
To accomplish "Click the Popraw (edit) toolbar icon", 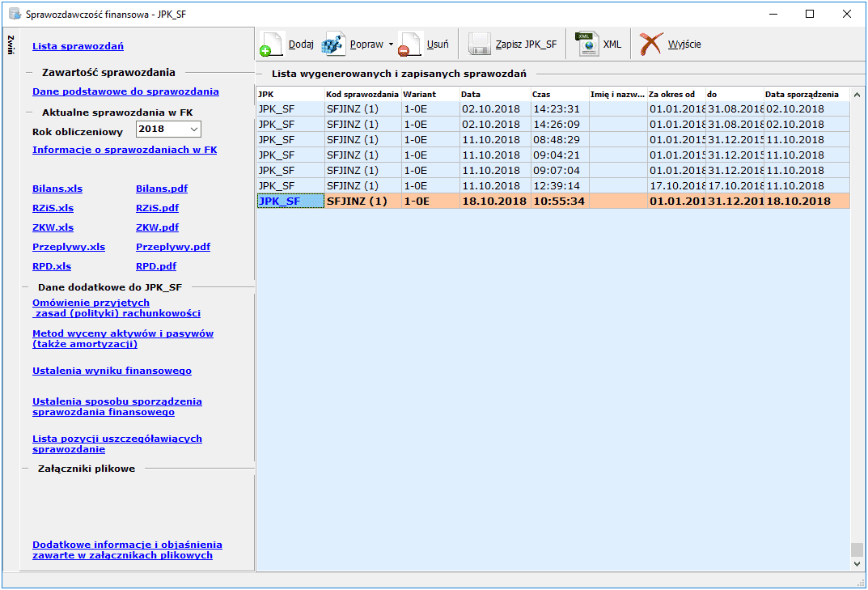I will (333, 45).
